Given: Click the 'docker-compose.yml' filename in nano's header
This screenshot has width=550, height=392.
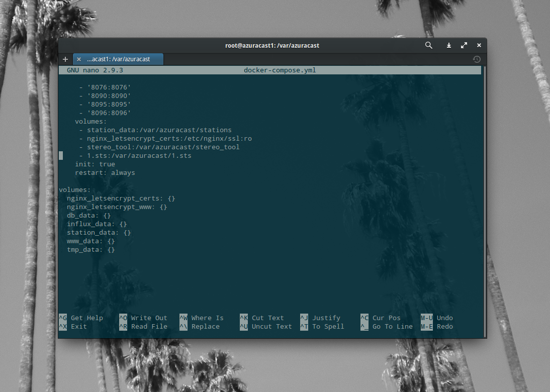Looking at the screenshot, I should (x=280, y=70).
